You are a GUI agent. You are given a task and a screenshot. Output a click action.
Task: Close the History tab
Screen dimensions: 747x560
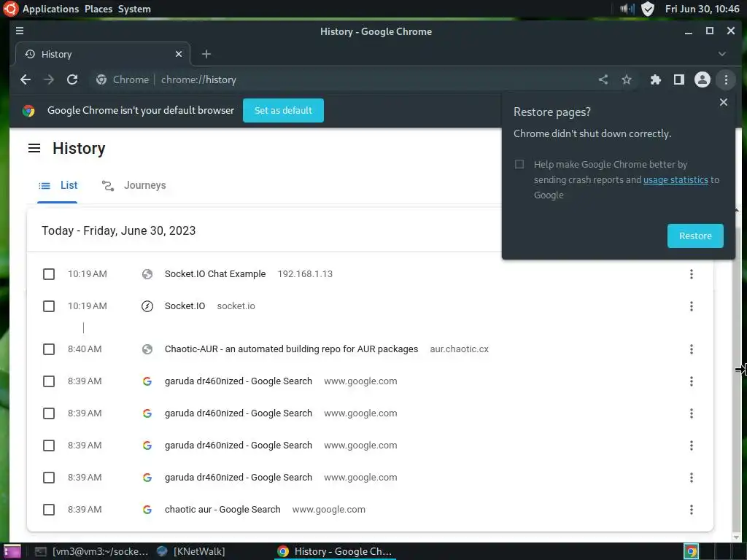179,54
